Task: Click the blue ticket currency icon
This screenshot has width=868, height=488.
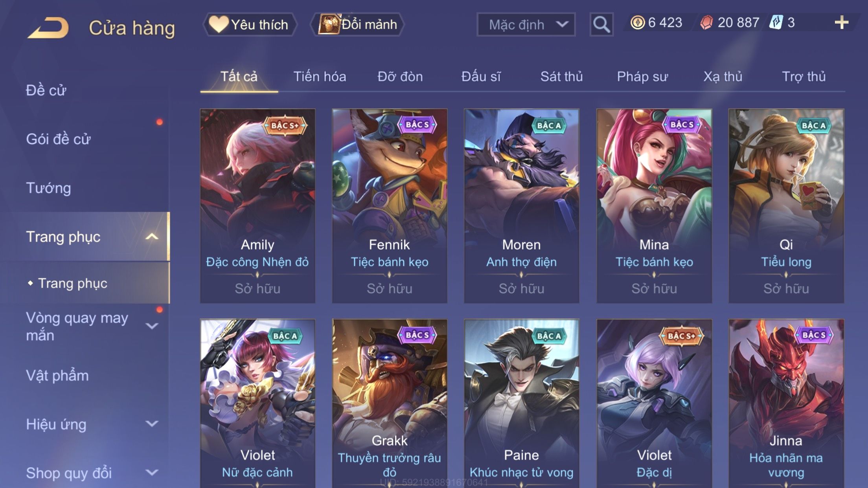Action: coord(776,22)
